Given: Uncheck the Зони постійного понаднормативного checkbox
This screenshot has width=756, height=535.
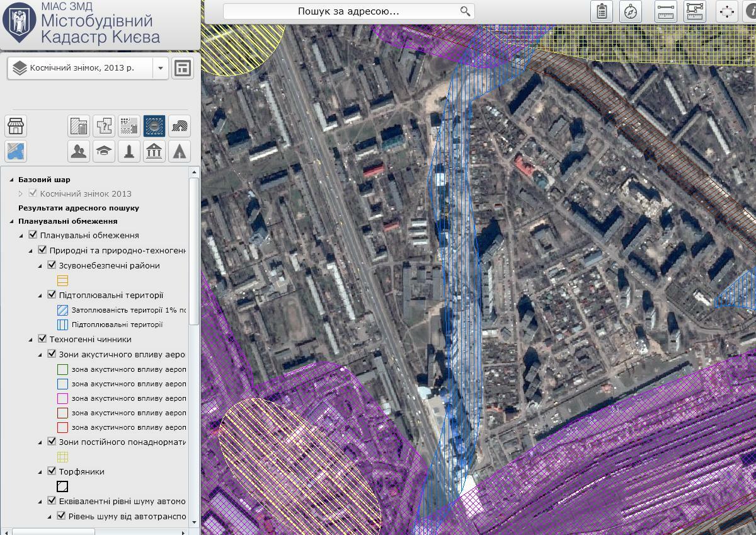Looking at the screenshot, I should pyautogui.click(x=52, y=442).
